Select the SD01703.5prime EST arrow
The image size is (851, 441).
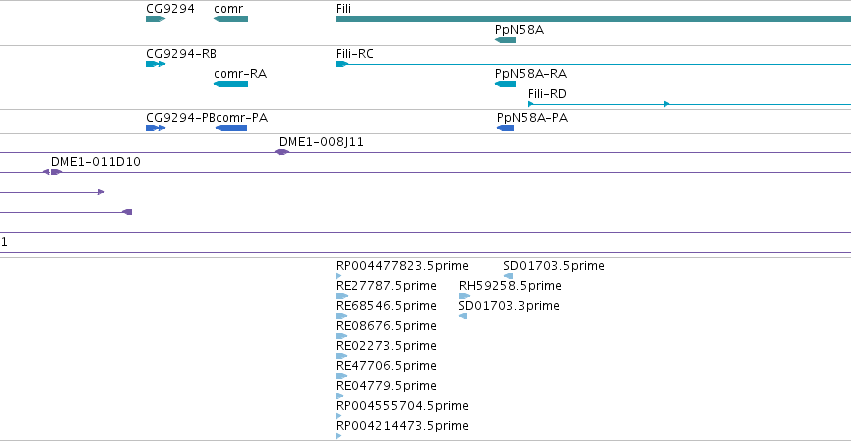[x=509, y=276]
